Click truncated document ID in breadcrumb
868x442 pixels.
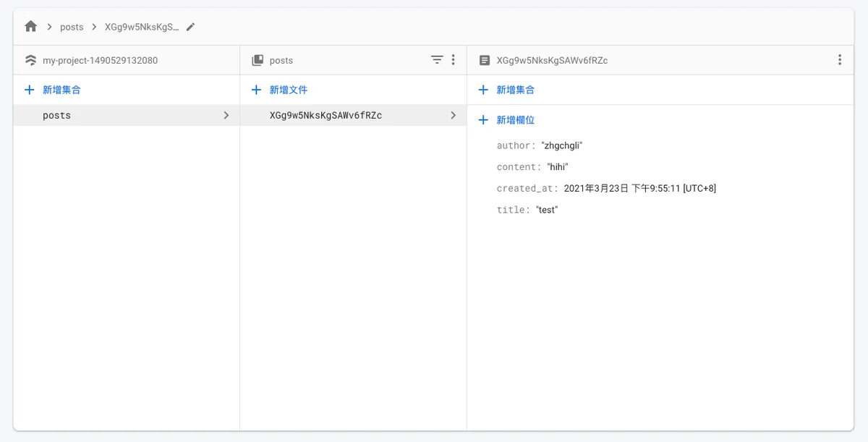[142, 27]
